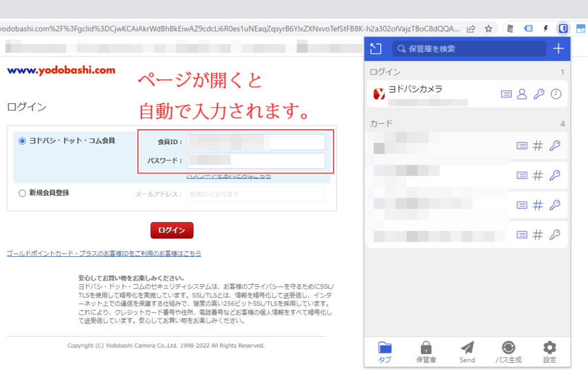The image size is (588, 375).
Task: Click the 会員ID input field
Action: (x=256, y=142)
